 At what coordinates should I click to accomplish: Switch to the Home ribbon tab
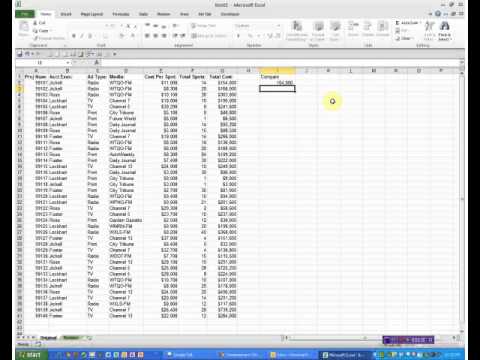tap(46, 14)
